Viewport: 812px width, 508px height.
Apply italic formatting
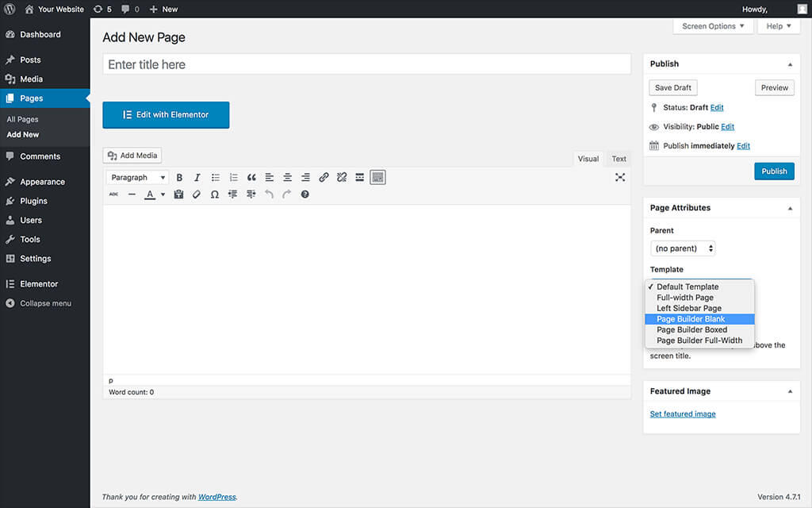(x=197, y=177)
